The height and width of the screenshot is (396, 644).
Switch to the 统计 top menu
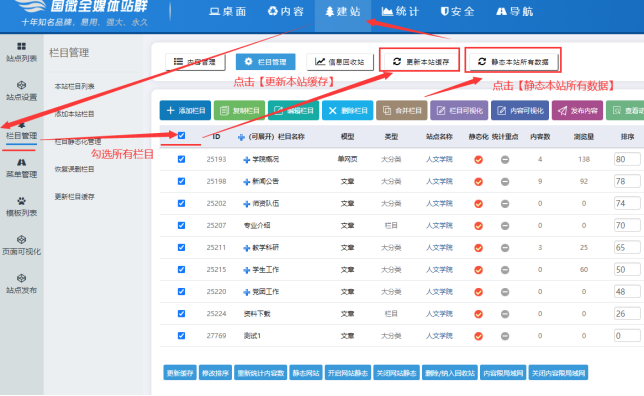click(x=400, y=12)
